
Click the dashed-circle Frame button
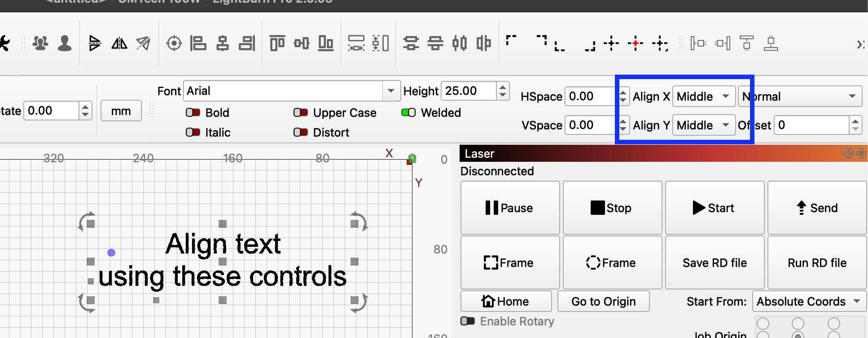pyautogui.click(x=613, y=262)
